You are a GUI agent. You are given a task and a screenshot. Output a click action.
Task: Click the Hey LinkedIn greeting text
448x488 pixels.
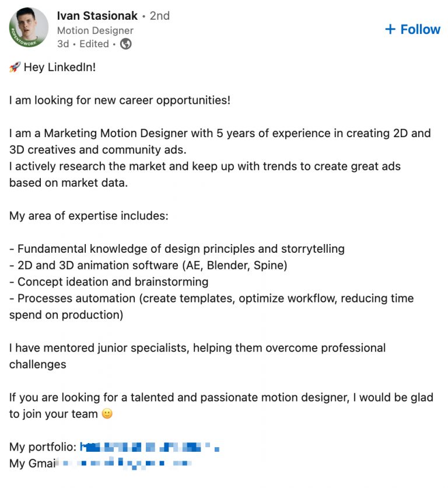[60, 67]
